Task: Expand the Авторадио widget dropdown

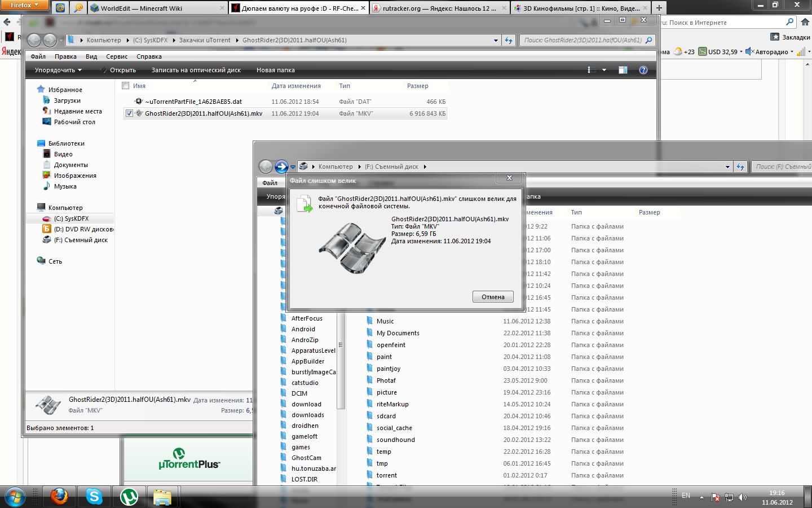Action: pos(792,51)
